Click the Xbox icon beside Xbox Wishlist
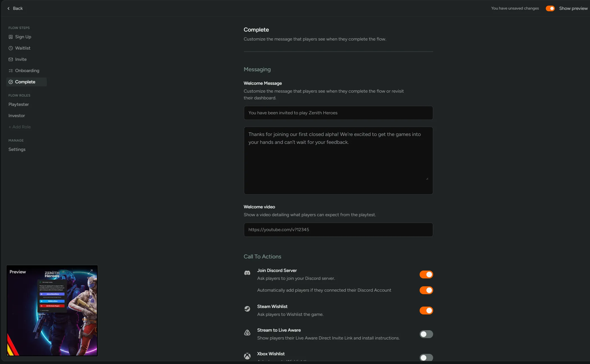Screen dimensions: 590x364 (247, 356)
